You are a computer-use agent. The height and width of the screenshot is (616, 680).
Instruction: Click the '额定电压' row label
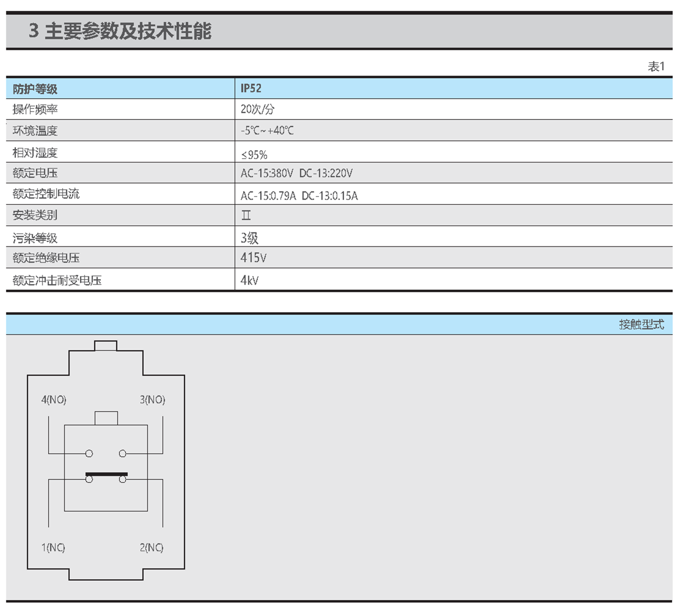point(35,173)
